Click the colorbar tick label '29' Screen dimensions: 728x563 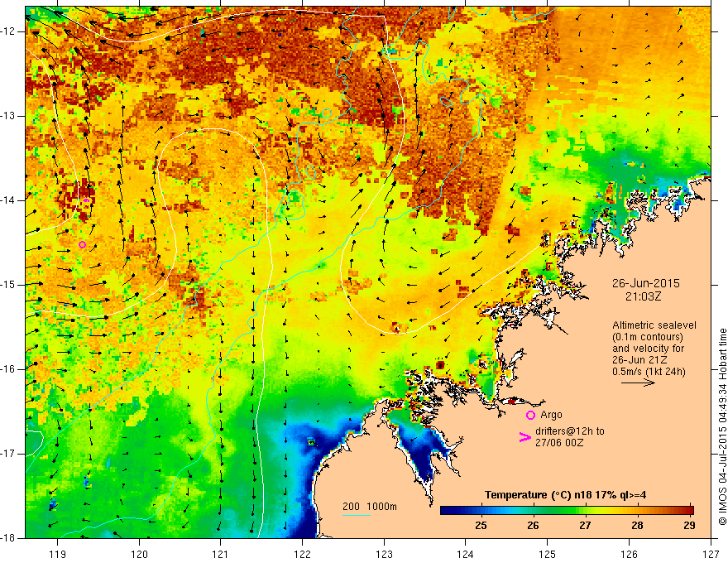[x=689, y=526]
